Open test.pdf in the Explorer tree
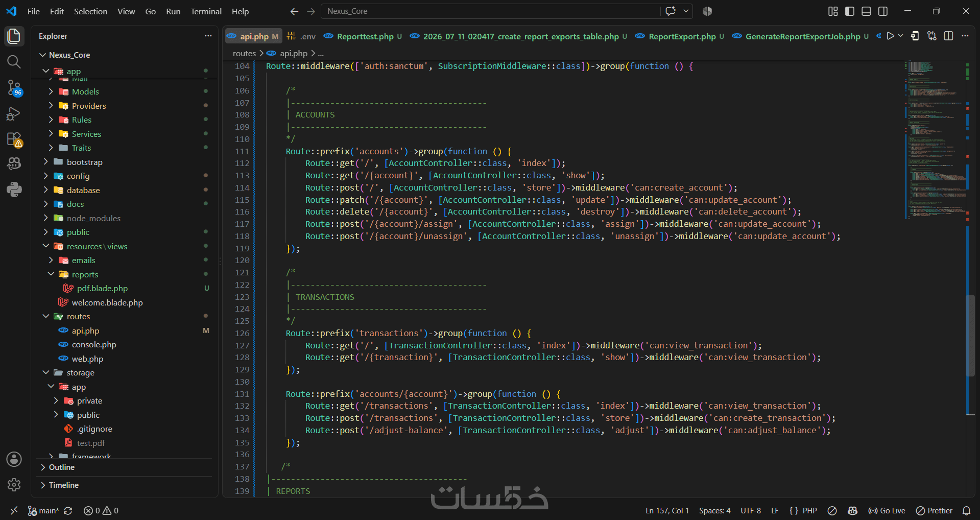 91,443
